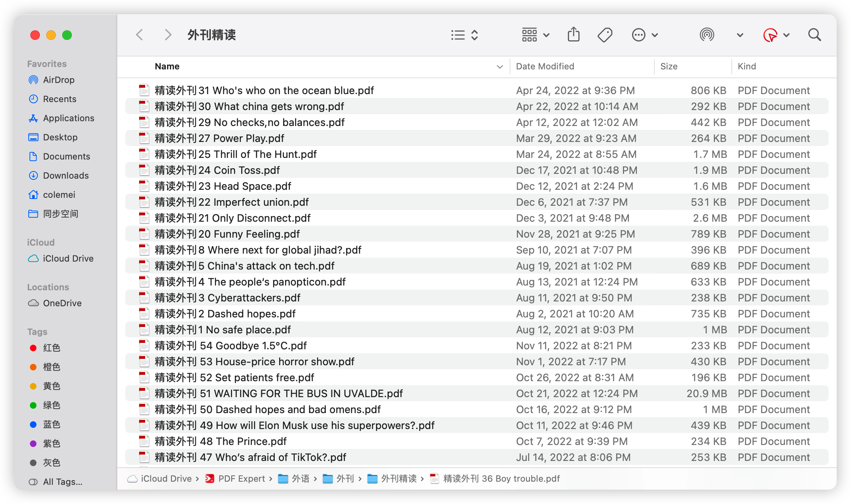
Task: Select Downloads in the sidebar
Action: point(66,175)
